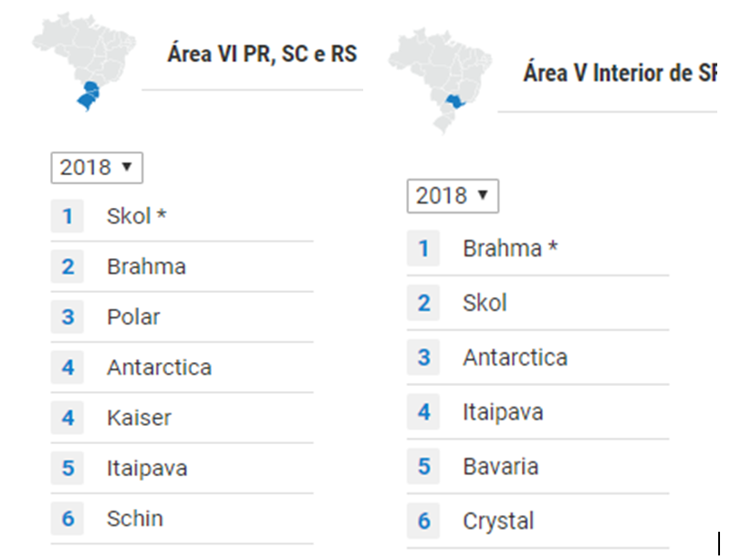
Task: Select the Área VI PR, SC e RS heading
Action: [x=262, y=54]
